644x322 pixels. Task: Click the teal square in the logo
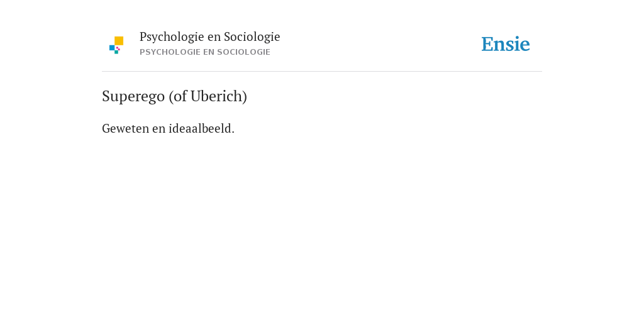click(x=116, y=52)
